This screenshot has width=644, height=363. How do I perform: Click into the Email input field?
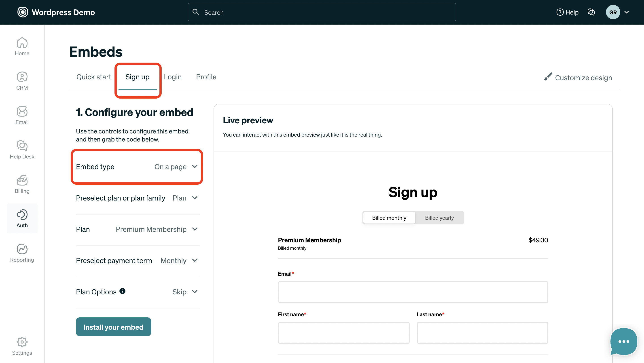tap(413, 292)
